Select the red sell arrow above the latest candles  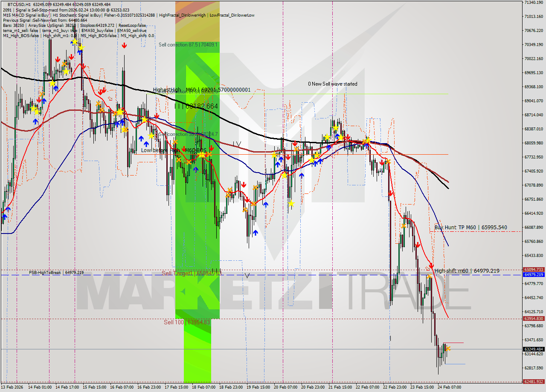point(431,266)
